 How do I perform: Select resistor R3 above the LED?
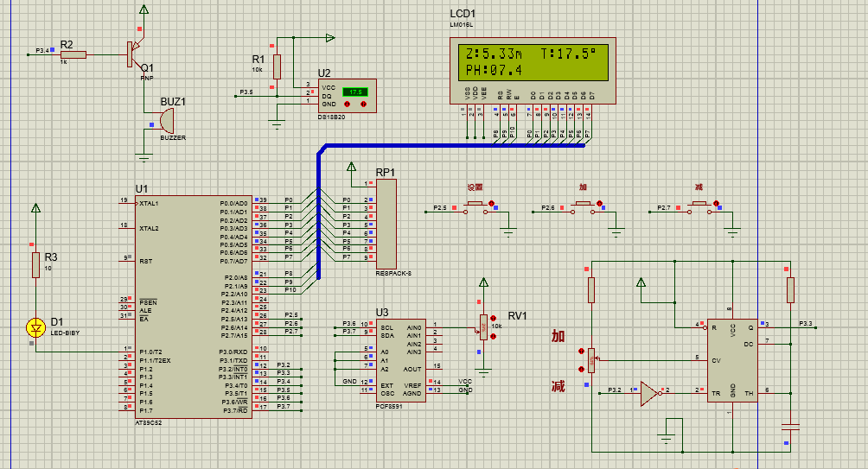pyautogui.click(x=35, y=264)
